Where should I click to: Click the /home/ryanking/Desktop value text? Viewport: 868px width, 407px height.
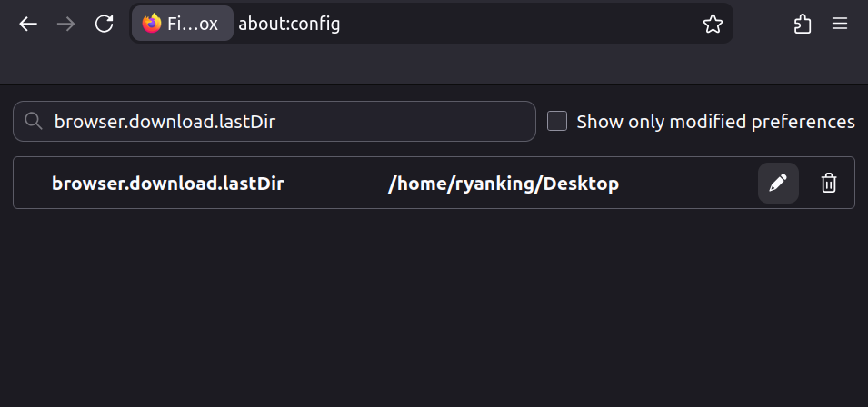coord(504,184)
